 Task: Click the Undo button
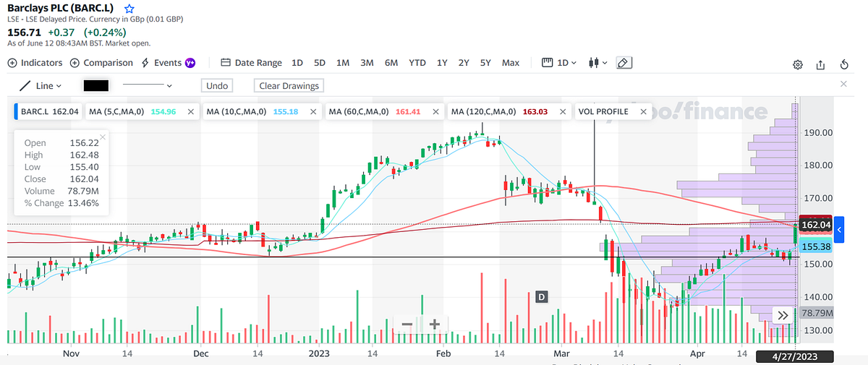tap(217, 85)
